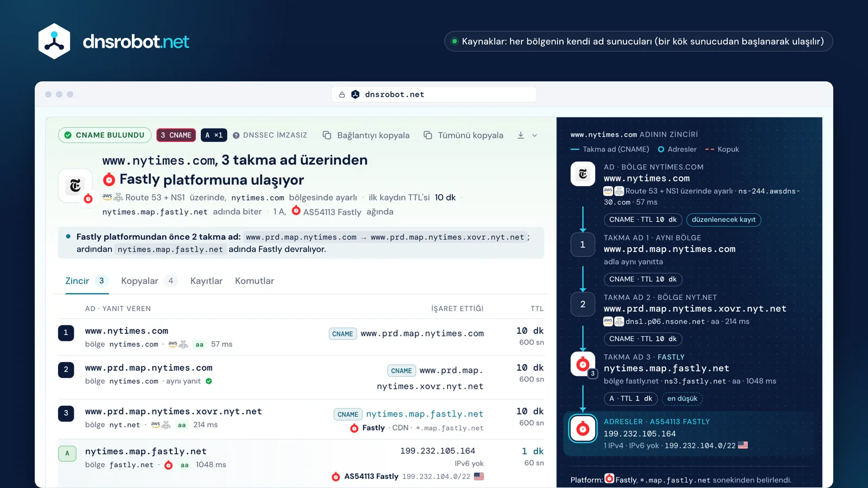The height and width of the screenshot is (488, 868).
Task: Select row 1 'www.nytimes.com' in the table
Action: (302, 337)
